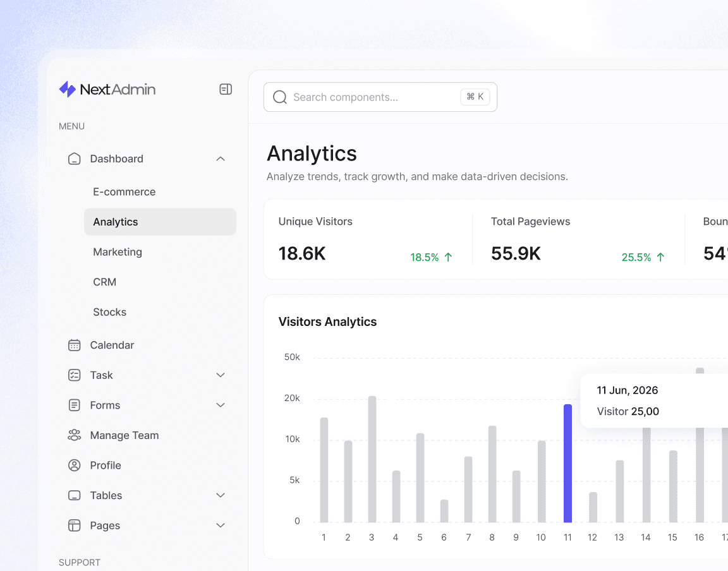The height and width of the screenshot is (571, 728).
Task: Click the 20k y-axis label
Action: click(292, 398)
